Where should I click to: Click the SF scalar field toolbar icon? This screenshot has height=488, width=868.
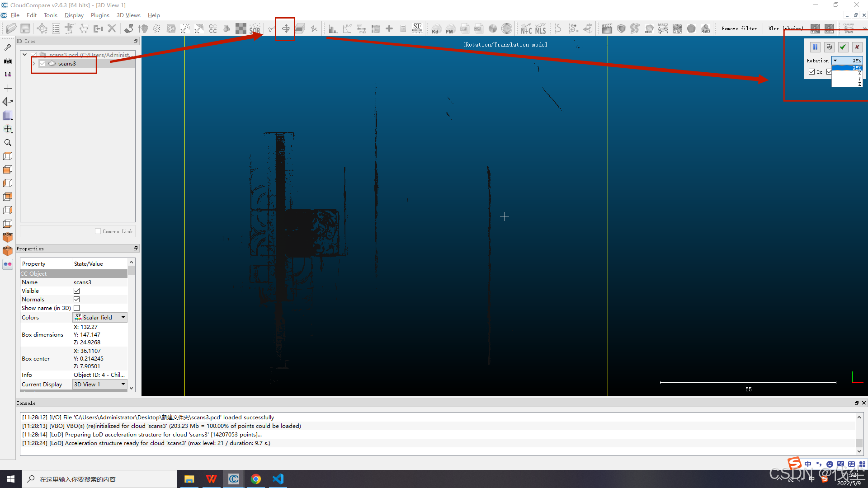click(417, 28)
